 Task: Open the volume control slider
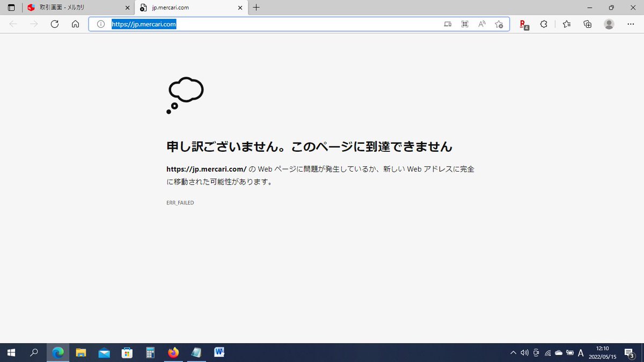524,352
